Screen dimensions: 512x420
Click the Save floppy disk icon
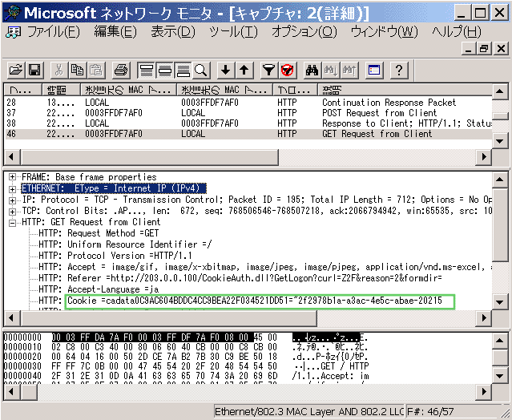[x=34, y=71]
